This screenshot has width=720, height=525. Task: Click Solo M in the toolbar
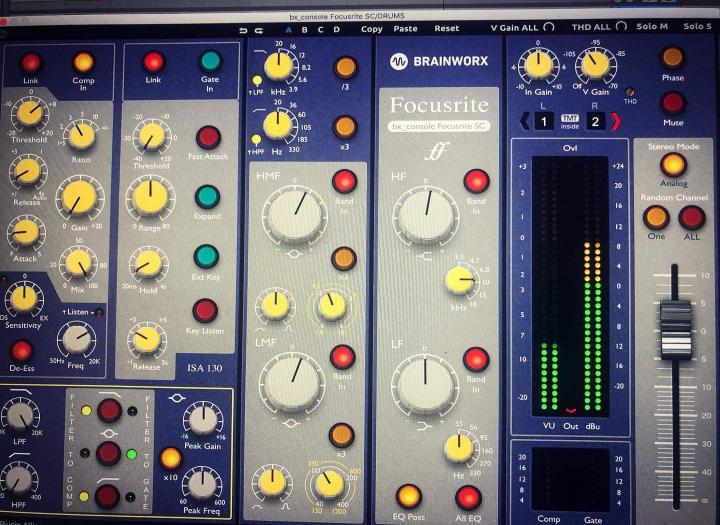pyautogui.click(x=652, y=26)
